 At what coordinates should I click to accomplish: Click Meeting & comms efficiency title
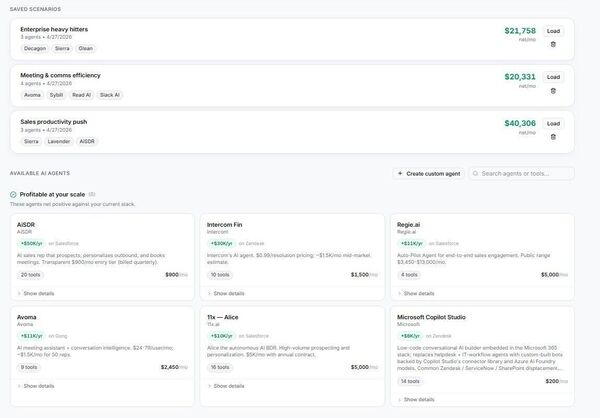(x=60, y=75)
